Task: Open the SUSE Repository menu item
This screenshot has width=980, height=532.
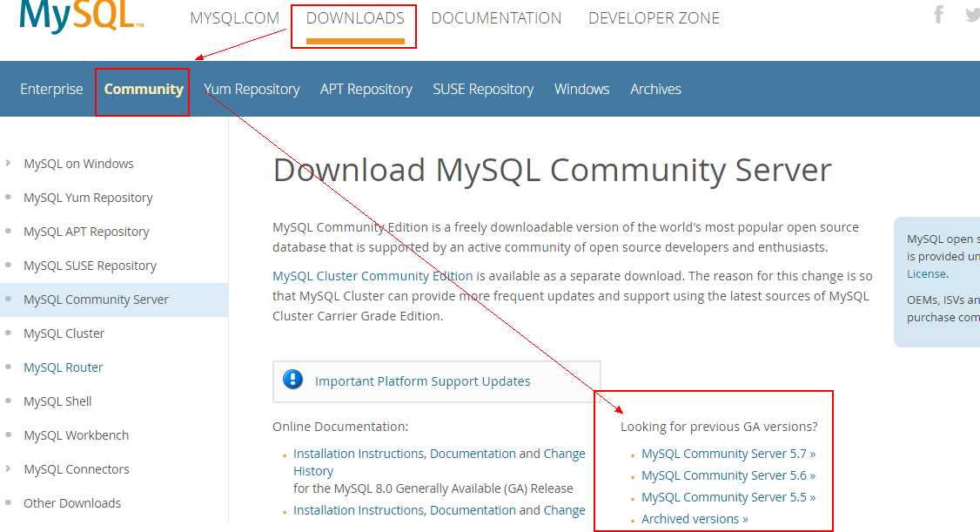Action: click(483, 90)
